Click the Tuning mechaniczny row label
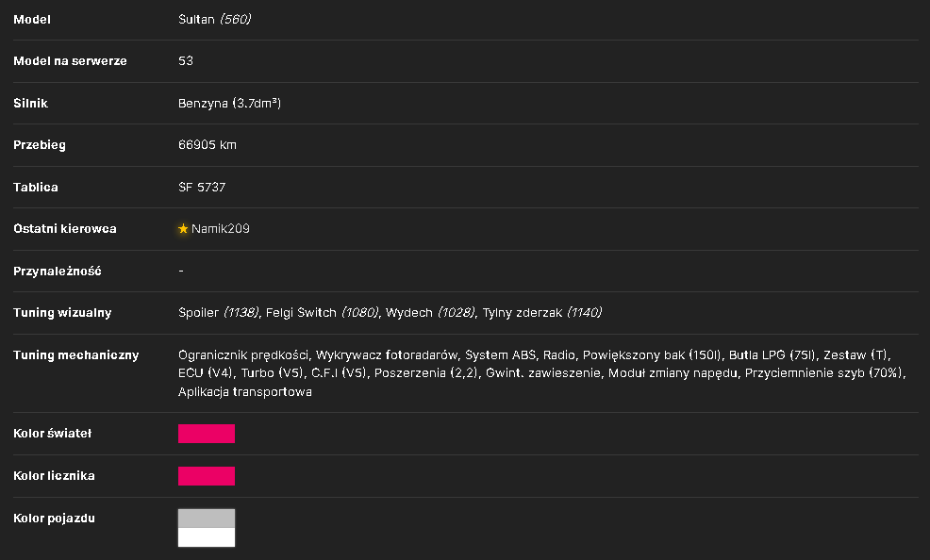Image resolution: width=930 pixels, height=560 pixels. [75, 355]
